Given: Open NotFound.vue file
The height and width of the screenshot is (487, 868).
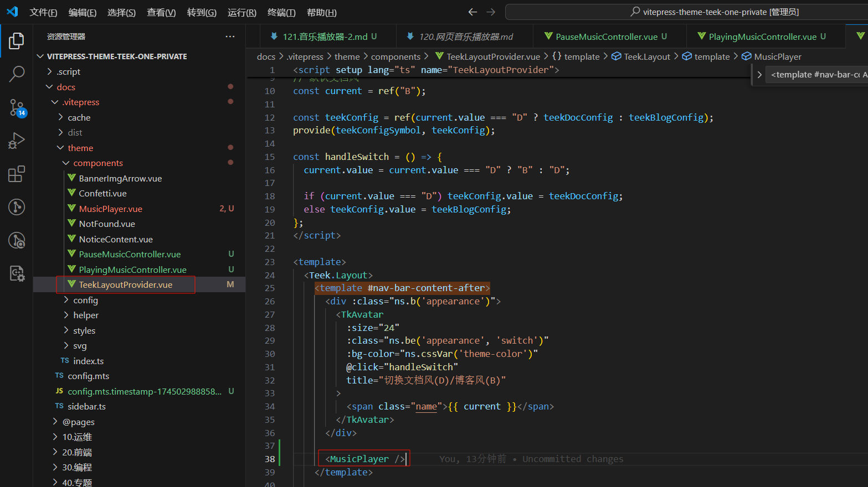Looking at the screenshot, I should point(107,224).
